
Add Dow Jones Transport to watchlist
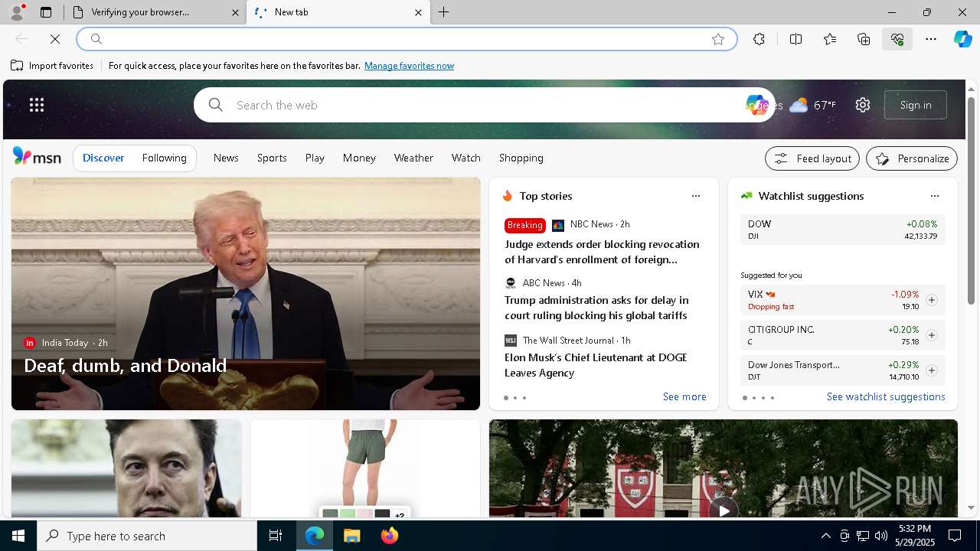click(932, 370)
